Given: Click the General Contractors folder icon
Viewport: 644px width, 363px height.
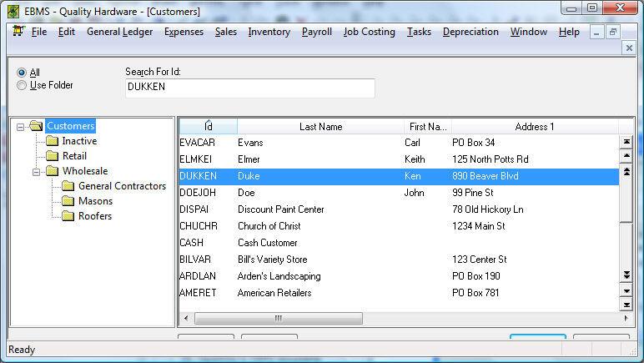Looking at the screenshot, I should click(x=68, y=186).
